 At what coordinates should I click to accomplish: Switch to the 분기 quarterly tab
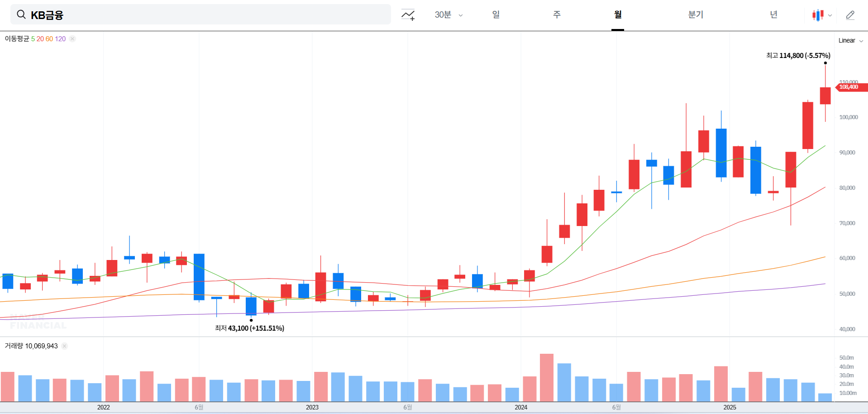pos(696,14)
